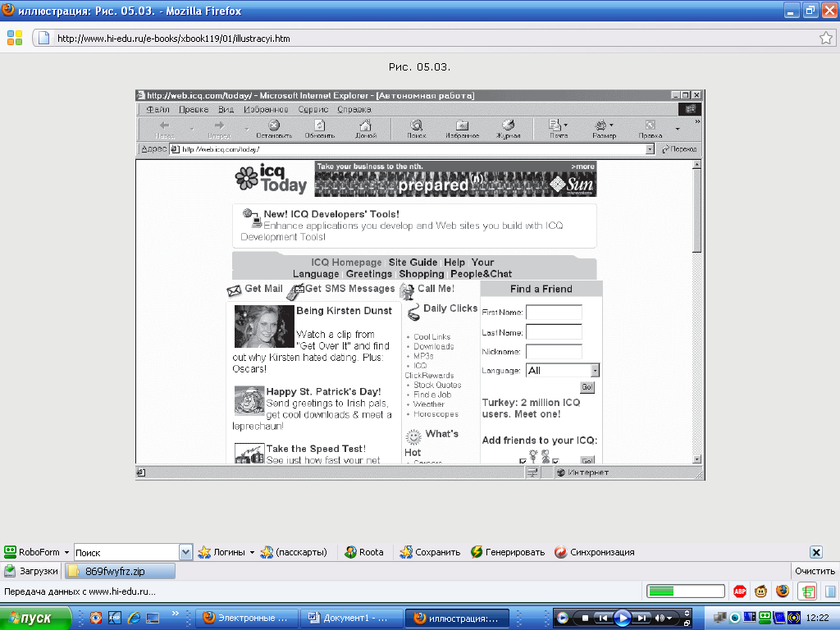Launch Internet Explorer from quick launch
Screen dimensions: 840x630
click(134, 618)
